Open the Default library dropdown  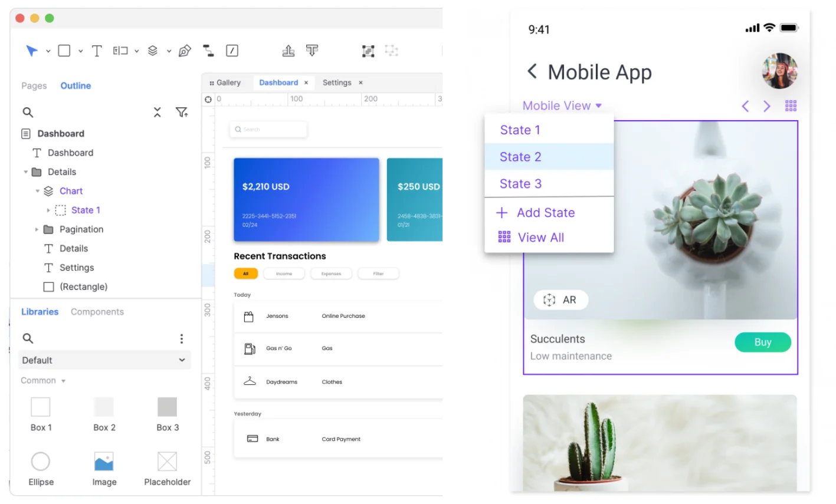[104, 360]
